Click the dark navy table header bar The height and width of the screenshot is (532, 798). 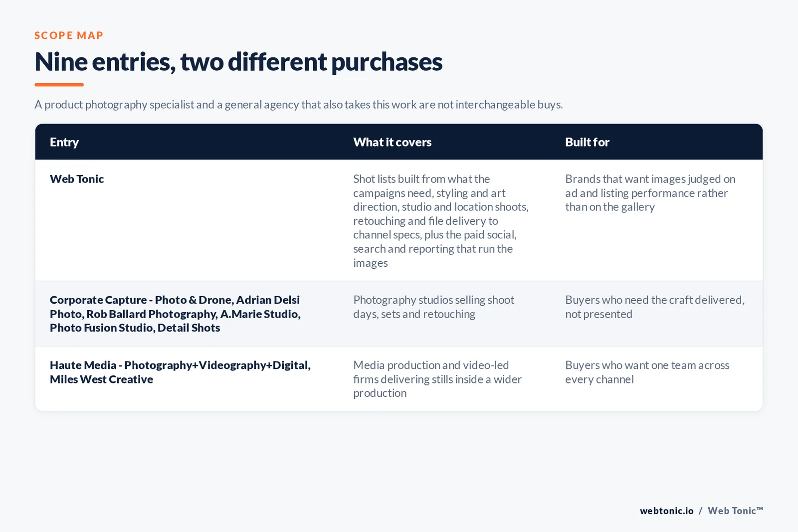tap(399, 142)
